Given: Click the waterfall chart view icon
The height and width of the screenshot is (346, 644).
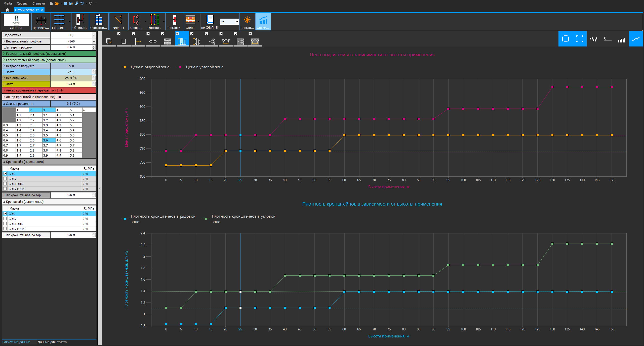Looking at the screenshot, I should 594,39.
